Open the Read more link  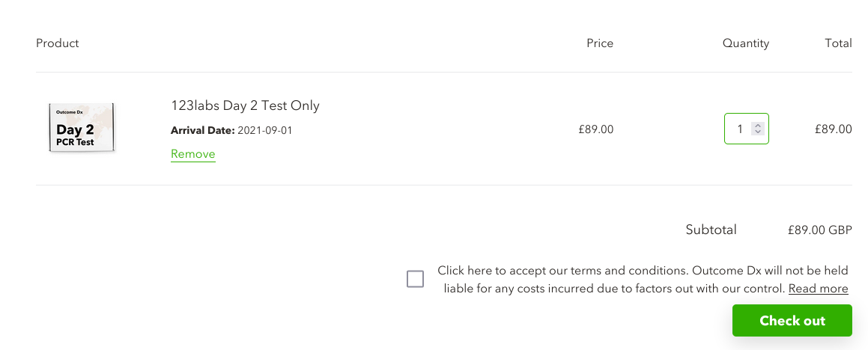(x=818, y=289)
